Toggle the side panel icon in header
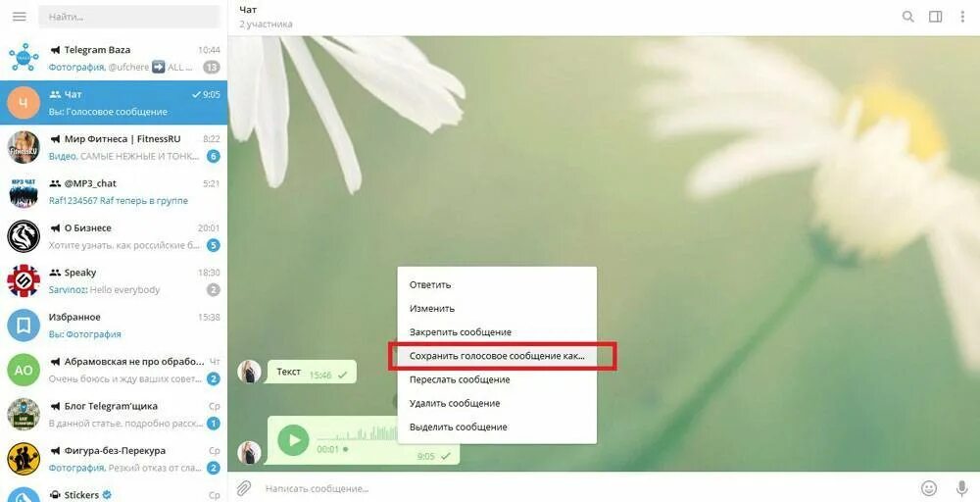 click(x=935, y=17)
